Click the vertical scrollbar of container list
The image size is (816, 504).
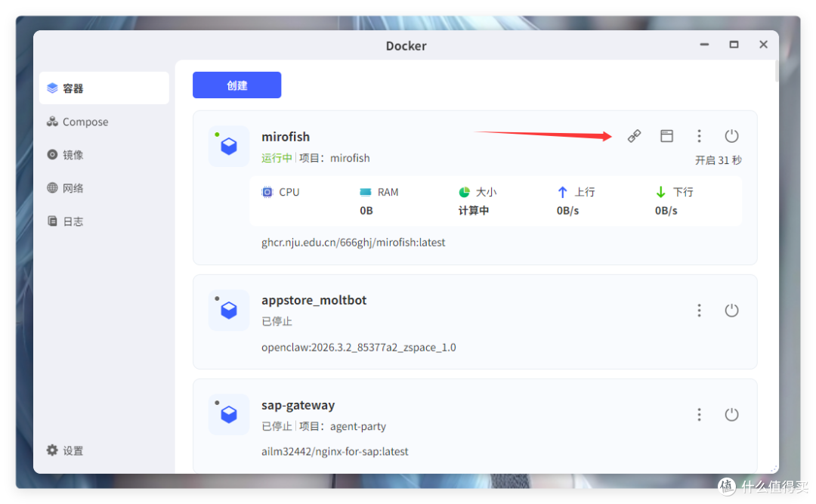point(777,71)
